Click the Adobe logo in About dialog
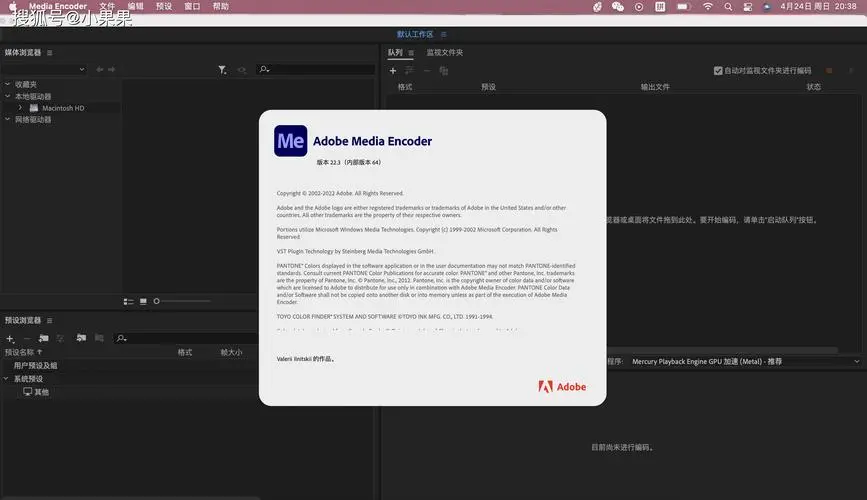This screenshot has height=500, width=867. [562, 387]
